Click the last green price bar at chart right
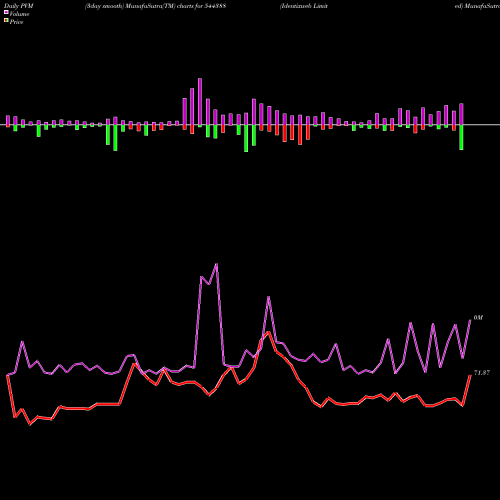 click(x=461, y=137)
